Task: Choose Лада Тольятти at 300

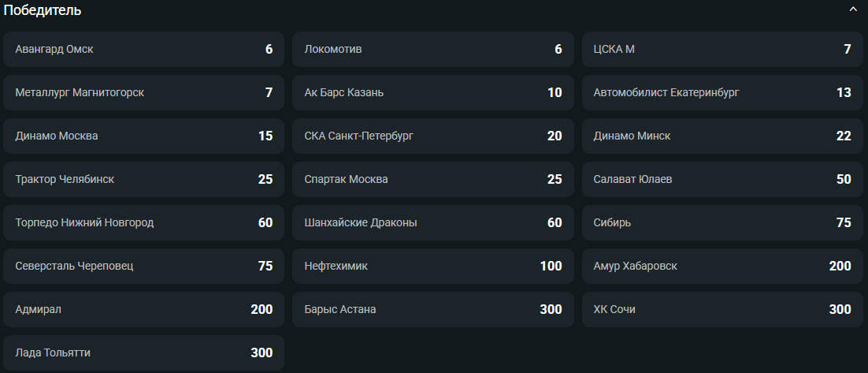Action: coord(144,353)
